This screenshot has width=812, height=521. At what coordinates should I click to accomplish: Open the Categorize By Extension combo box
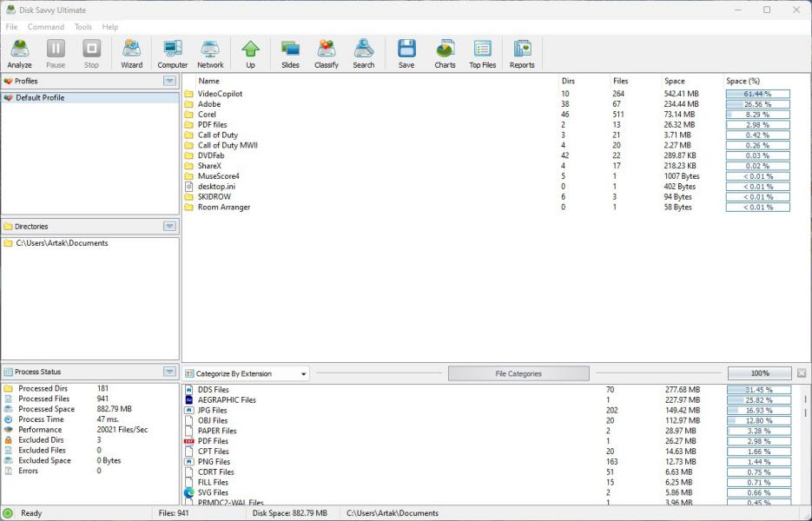[247, 374]
